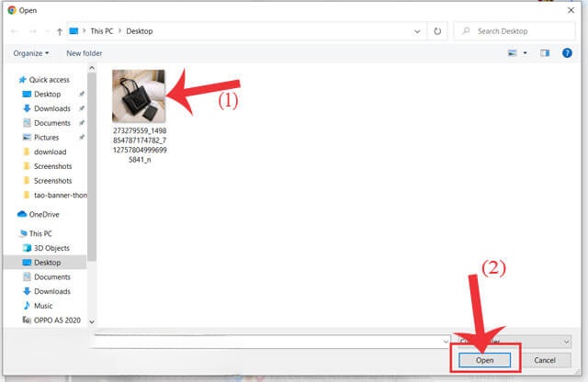Image resolution: width=588 pixels, height=382 pixels.
Task: Click the Back navigation arrow
Action: pos(15,31)
